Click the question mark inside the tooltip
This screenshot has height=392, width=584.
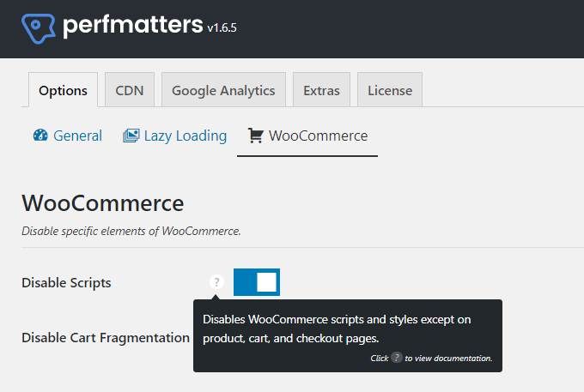click(x=397, y=358)
